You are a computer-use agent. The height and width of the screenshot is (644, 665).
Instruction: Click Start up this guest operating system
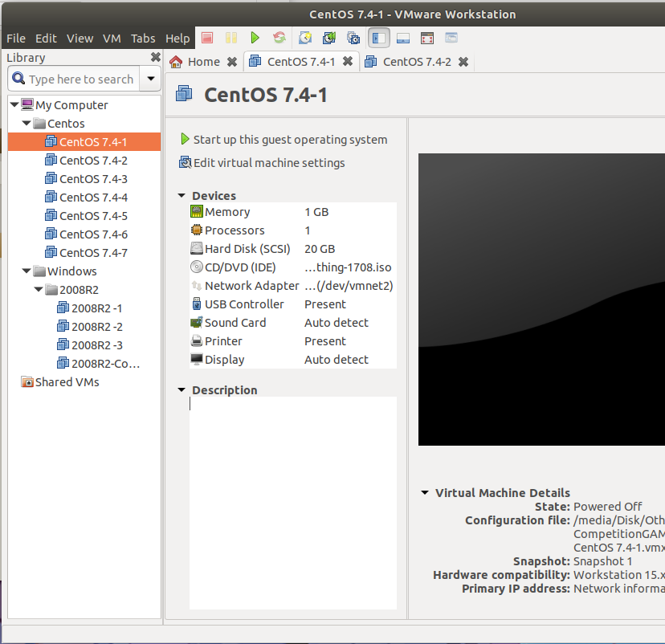[284, 140]
